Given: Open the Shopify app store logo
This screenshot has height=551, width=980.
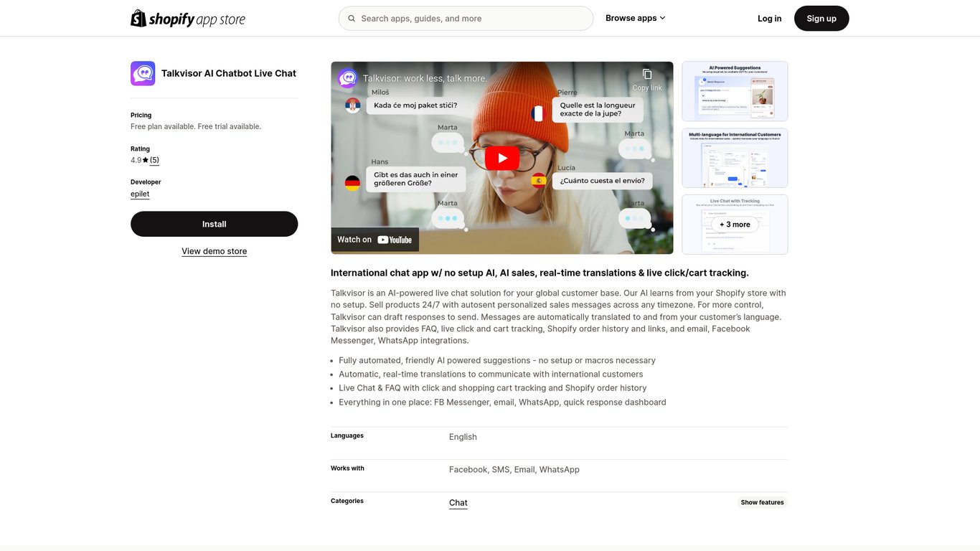Looking at the screenshot, I should 188,19.
